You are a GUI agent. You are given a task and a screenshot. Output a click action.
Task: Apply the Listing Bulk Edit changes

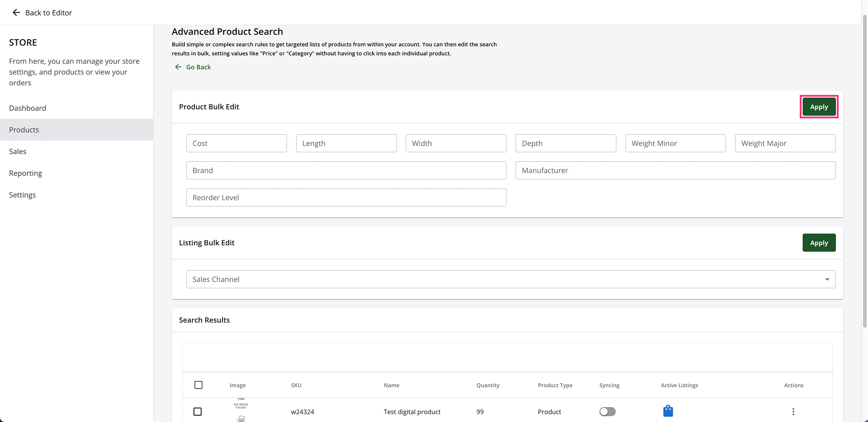819,243
